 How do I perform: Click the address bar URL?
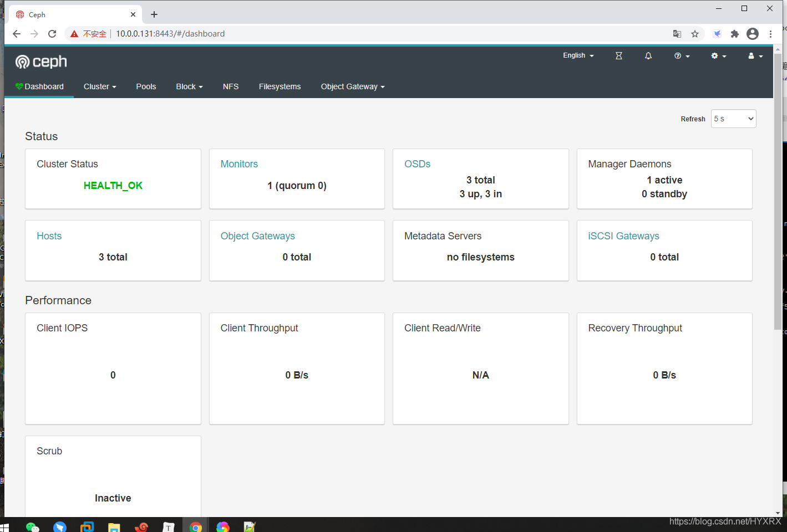[170, 34]
